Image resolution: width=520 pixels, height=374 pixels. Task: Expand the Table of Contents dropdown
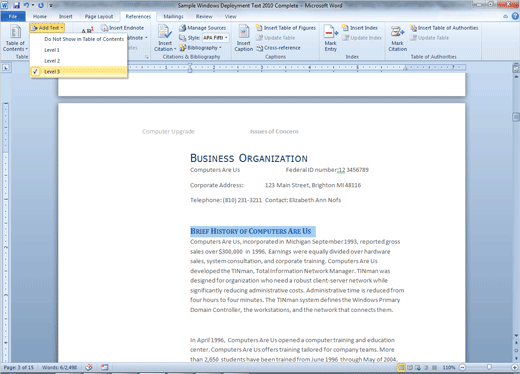coord(15,38)
